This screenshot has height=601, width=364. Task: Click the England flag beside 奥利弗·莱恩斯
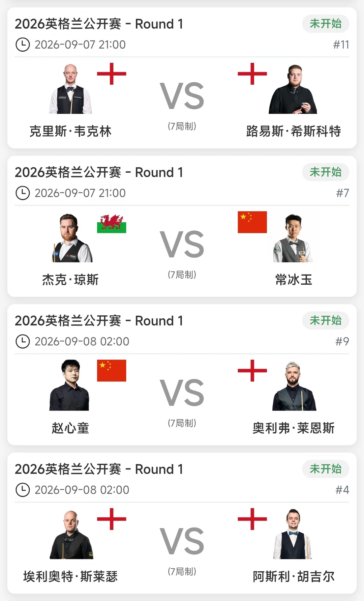click(x=252, y=371)
